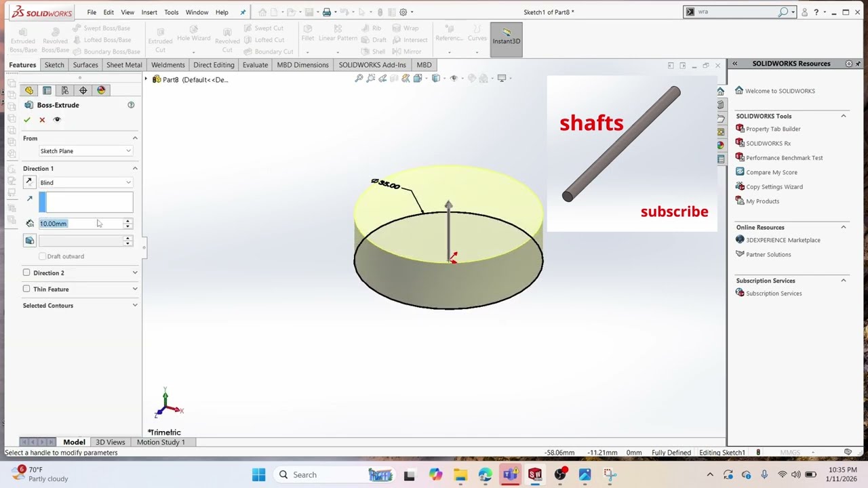Collapse the Subscription Services group
This screenshot has height=488, width=868.
(x=844, y=281)
